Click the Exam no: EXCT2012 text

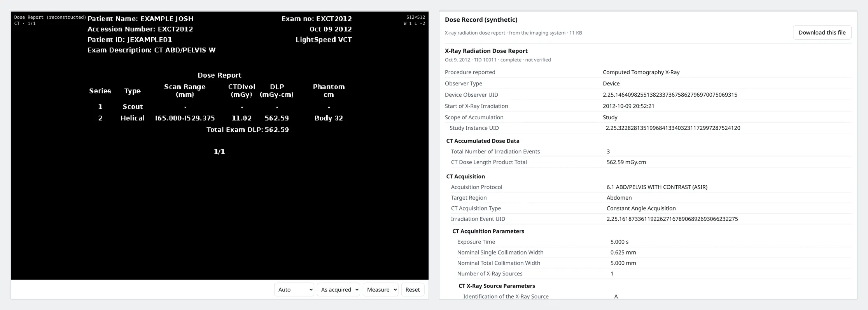[x=317, y=19]
